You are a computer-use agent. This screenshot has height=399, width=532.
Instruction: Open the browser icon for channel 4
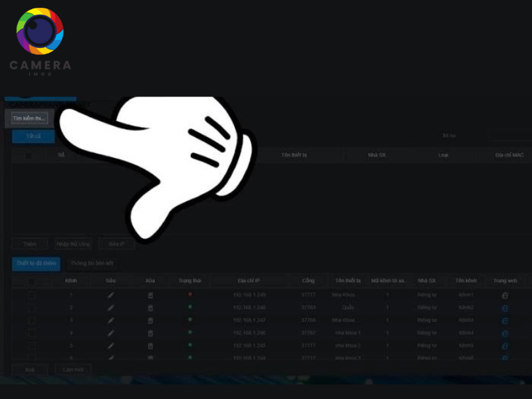tap(505, 332)
